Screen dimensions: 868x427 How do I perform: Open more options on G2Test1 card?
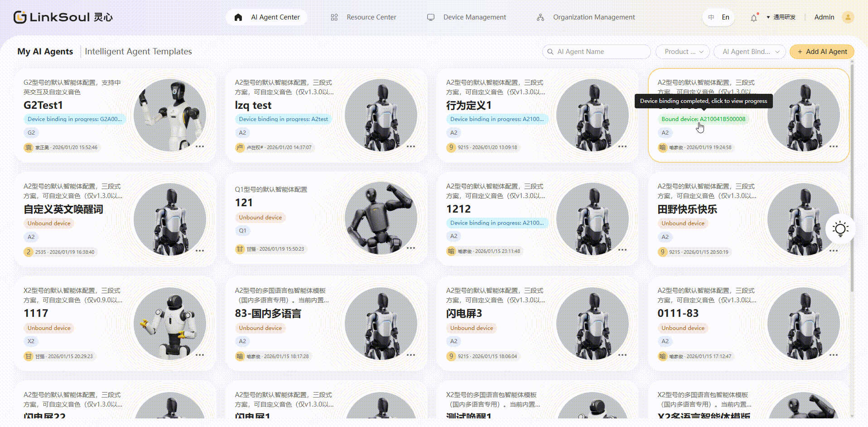(x=200, y=146)
